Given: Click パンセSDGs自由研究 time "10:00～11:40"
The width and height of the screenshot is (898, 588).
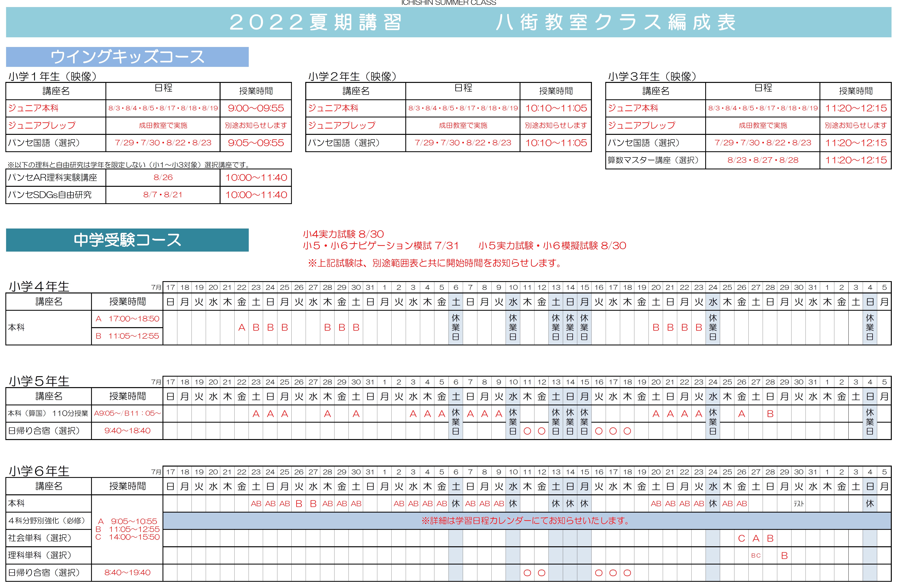Looking at the screenshot, I should point(256,195).
